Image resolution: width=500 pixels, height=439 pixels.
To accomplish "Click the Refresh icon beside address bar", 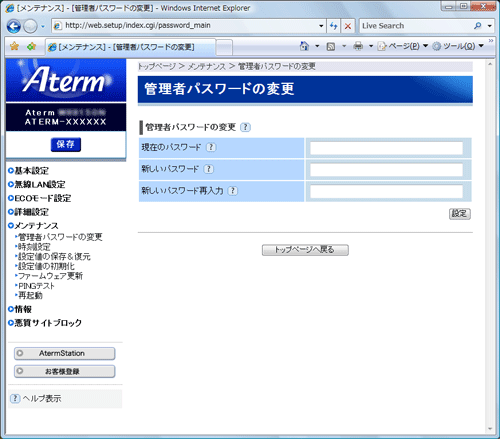I will tap(333, 26).
